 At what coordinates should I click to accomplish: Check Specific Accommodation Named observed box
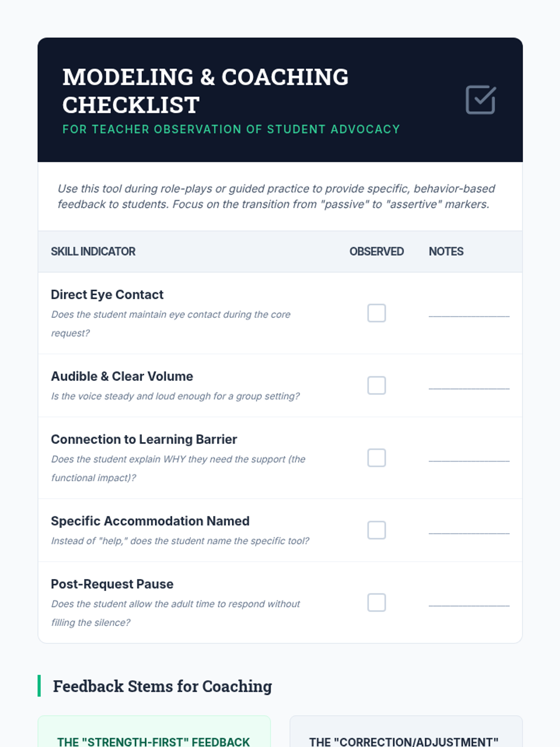point(376,530)
